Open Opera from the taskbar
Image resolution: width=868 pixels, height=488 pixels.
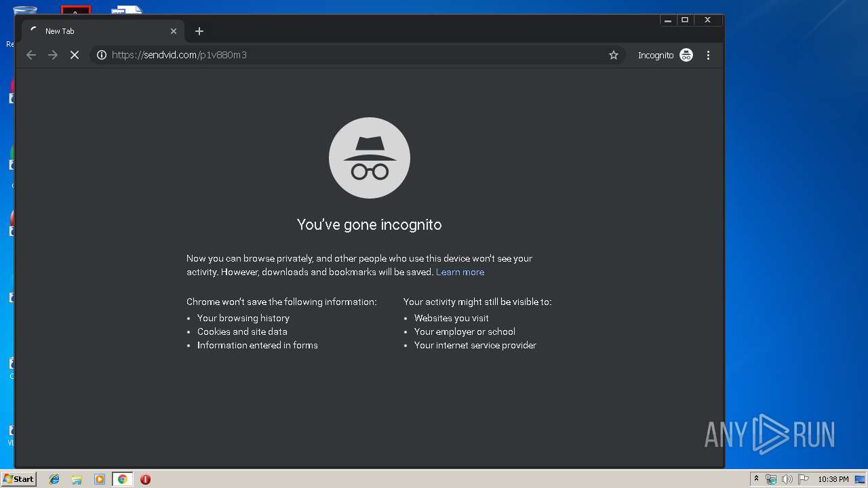pos(145,479)
